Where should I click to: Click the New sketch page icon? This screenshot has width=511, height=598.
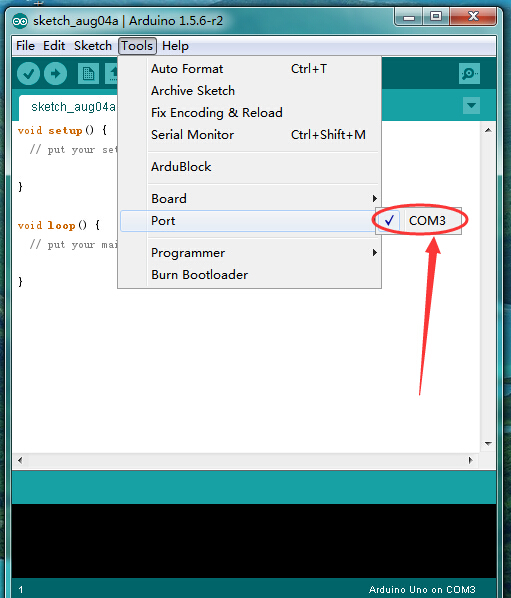coord(88,74)
